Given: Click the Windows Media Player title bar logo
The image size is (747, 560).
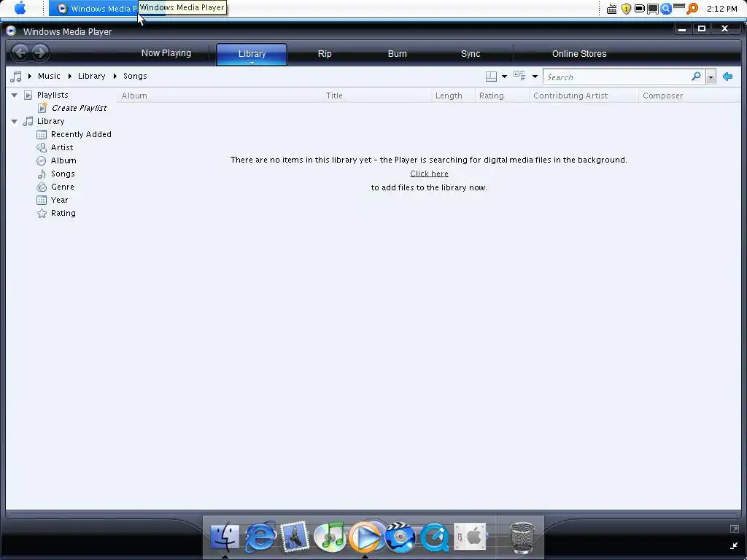Looking at the screenshot, I should click(x=12, y=31).
